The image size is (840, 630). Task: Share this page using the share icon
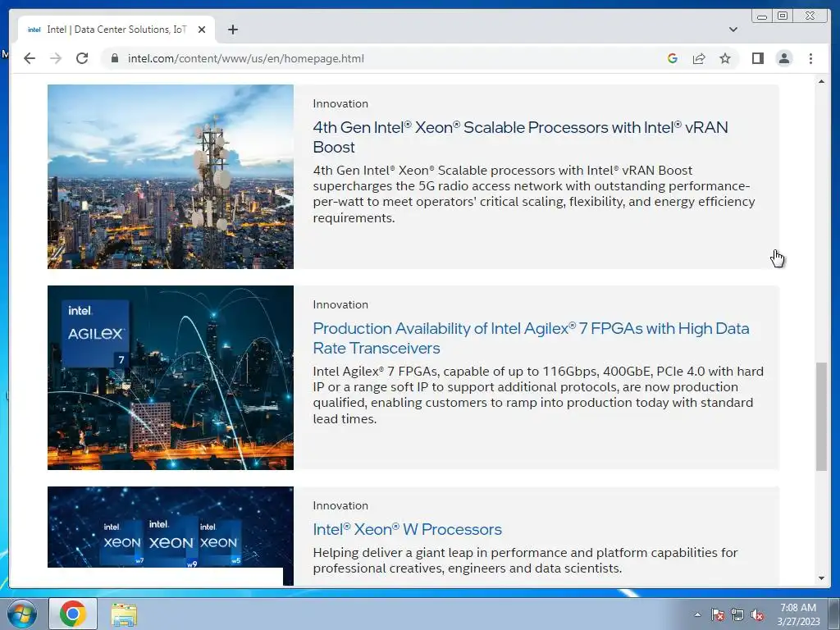click(x=699, y=58)
